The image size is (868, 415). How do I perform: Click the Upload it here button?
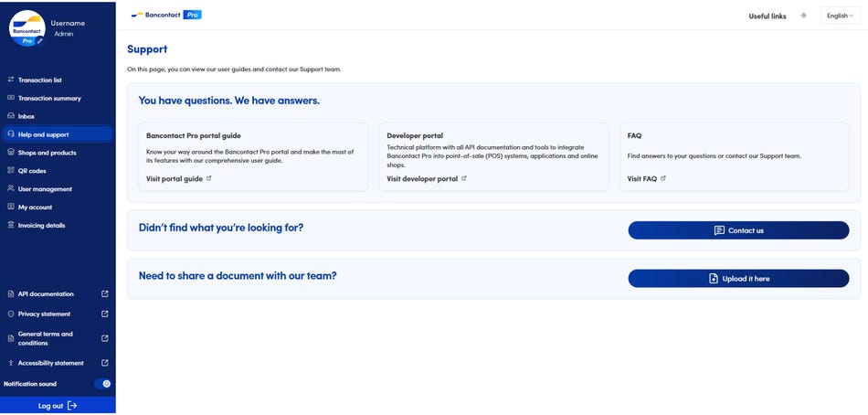coord(738,279)
